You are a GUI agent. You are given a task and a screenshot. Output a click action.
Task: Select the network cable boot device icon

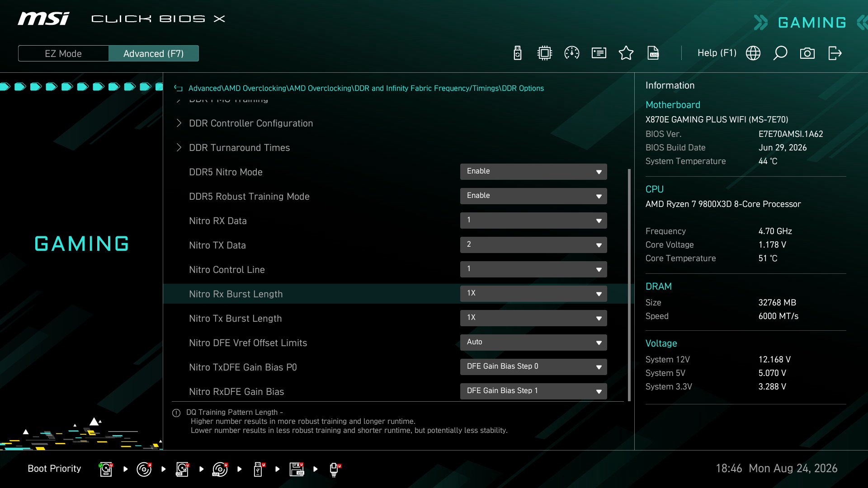[x=335, y=469]
